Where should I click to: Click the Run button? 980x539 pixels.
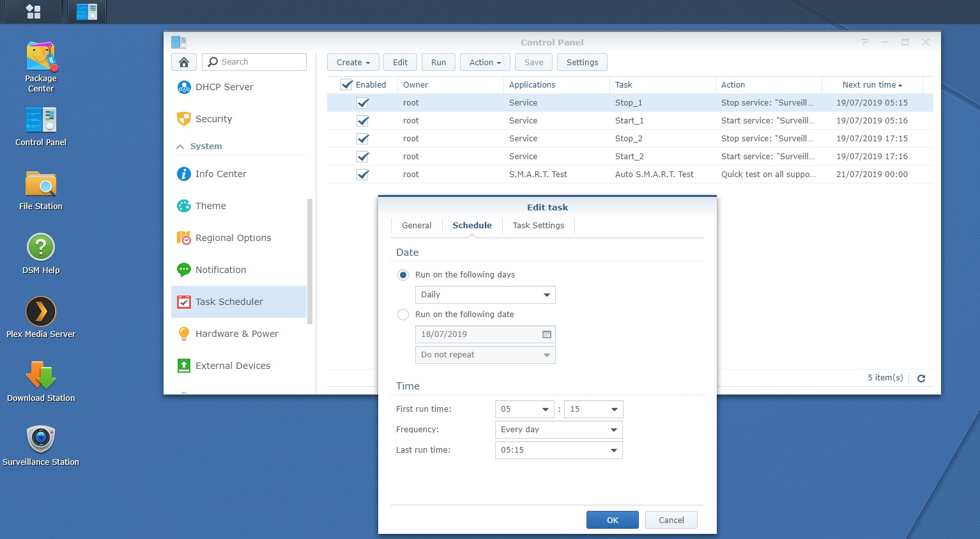click(x=439, y=62)
